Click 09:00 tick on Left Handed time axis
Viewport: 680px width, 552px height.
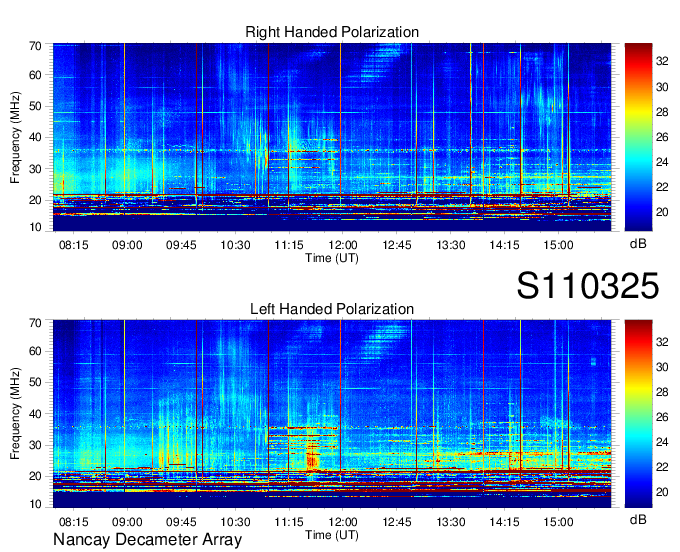pos(127,522)
